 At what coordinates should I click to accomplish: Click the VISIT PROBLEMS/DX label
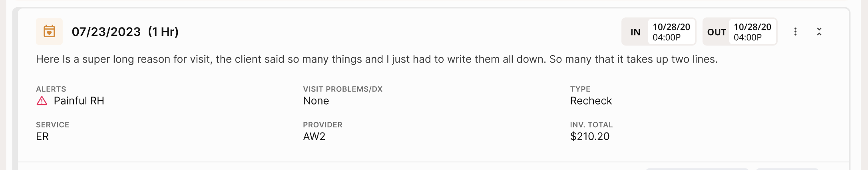342,89
